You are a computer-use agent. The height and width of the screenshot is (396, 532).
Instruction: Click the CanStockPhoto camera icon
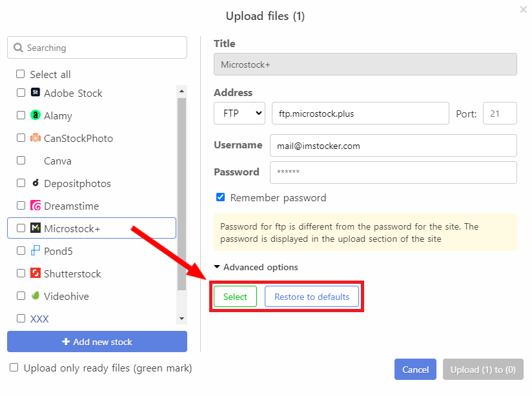tap(36, 138)
